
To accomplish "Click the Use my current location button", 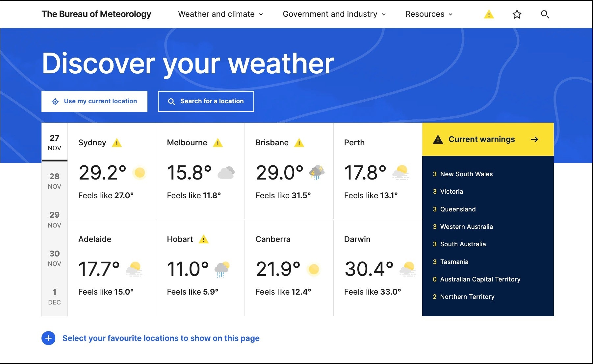I will pyautogui.click(x=94, y=101).
